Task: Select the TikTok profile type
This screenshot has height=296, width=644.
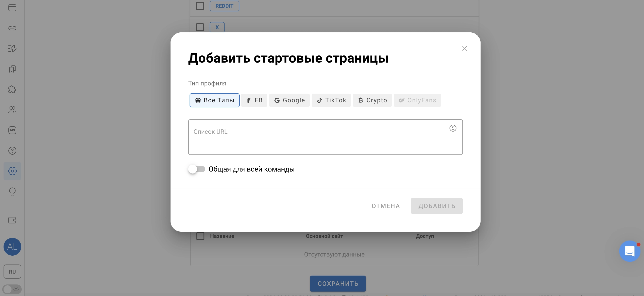Action: click(331, 101)
